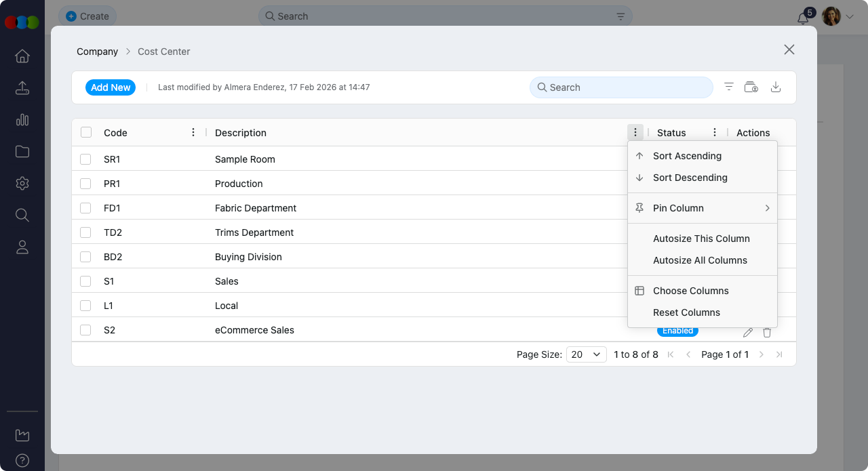
Task: Check the Sample Room row checkbox
Action: point(85,159)
